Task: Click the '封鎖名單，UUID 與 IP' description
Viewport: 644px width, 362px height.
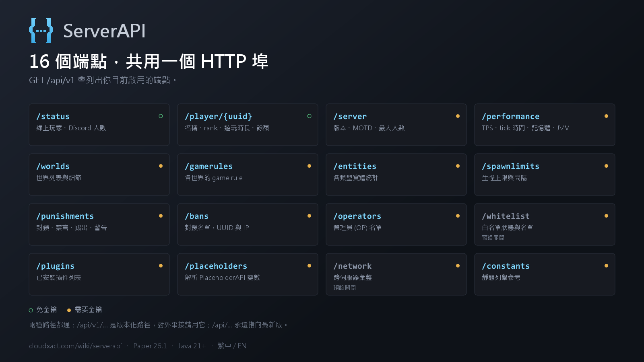Action: click(217, 228)
